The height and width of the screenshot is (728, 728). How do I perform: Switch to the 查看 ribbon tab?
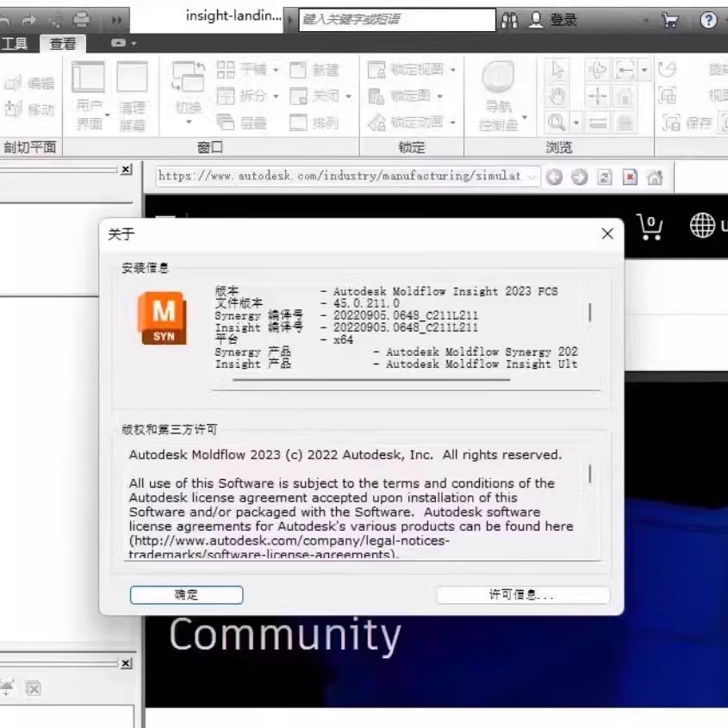63,44
